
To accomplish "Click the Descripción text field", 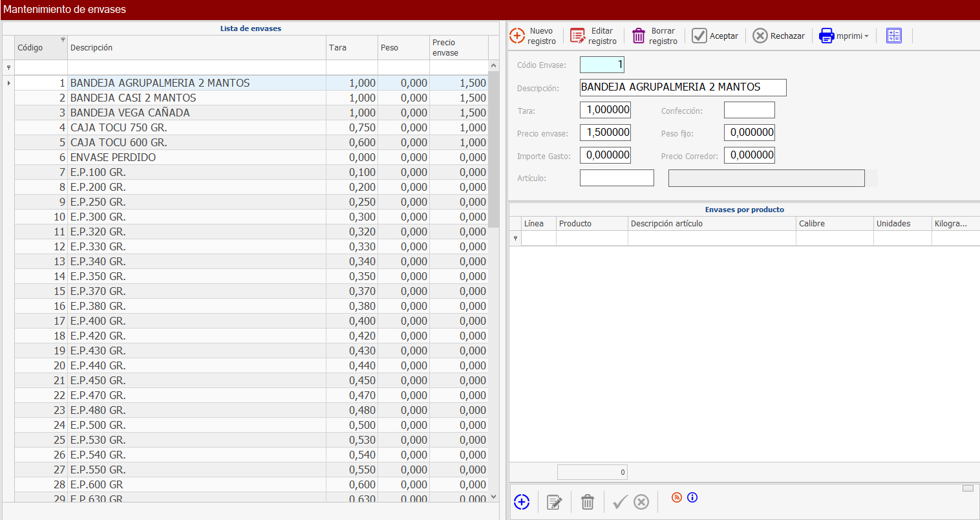I will click(683, 87).
